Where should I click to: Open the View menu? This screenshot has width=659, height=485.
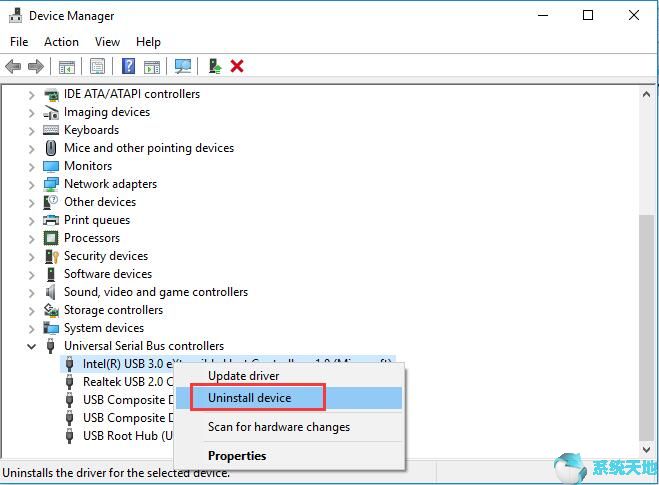[107, 42]
